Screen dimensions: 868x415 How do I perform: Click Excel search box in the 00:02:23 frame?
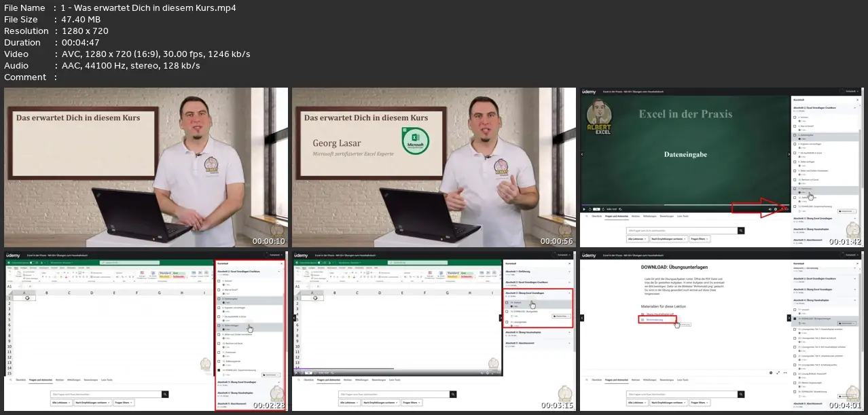pos(130,263)
